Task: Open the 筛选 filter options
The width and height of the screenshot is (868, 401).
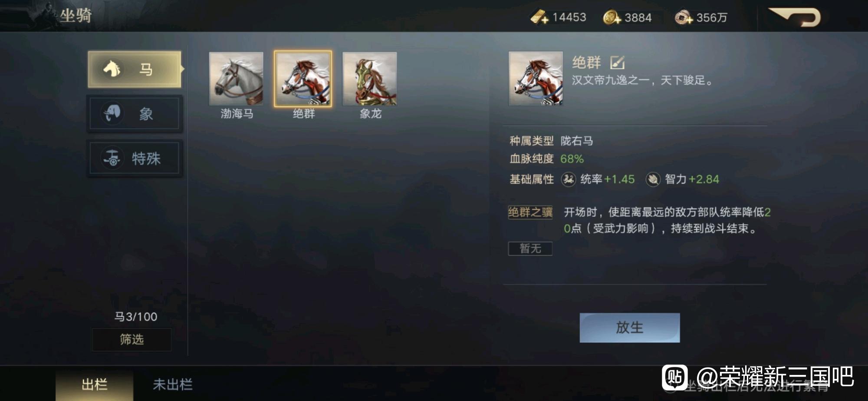Action: pos(132,339)
